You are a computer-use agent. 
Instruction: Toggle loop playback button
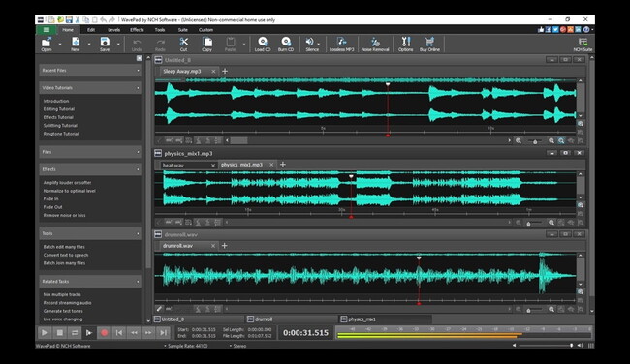pos(75,332)
